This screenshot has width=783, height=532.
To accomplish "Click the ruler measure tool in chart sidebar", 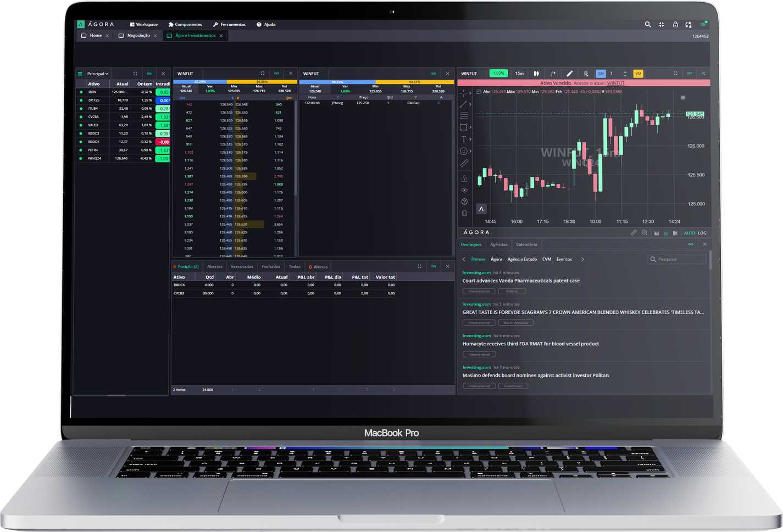I will 464,163.
